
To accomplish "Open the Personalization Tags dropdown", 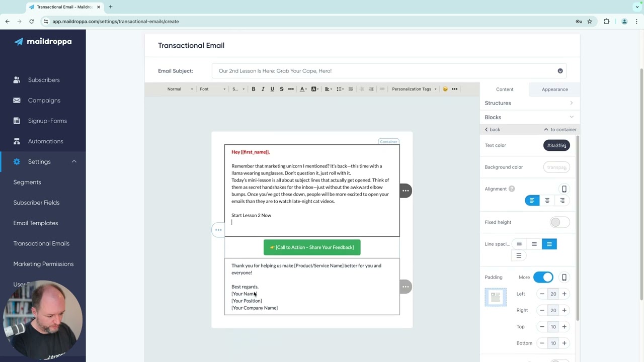I will tap(414, 89).
